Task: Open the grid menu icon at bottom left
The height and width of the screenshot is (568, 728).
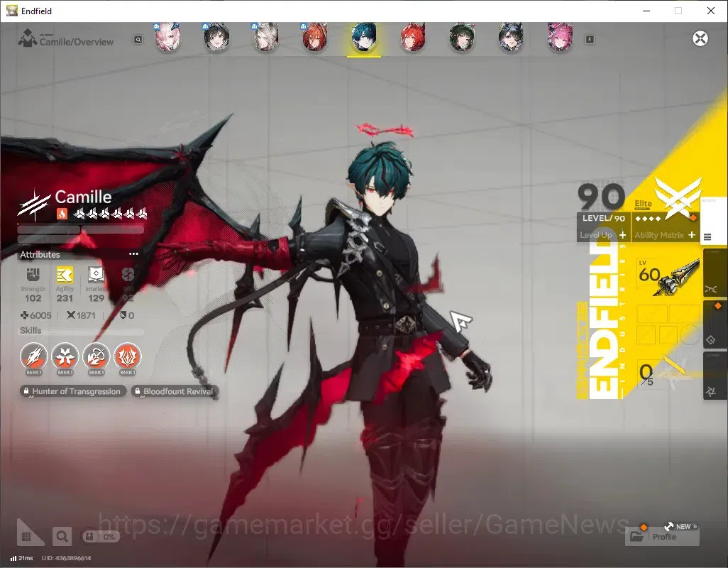Action: point(26,537)
